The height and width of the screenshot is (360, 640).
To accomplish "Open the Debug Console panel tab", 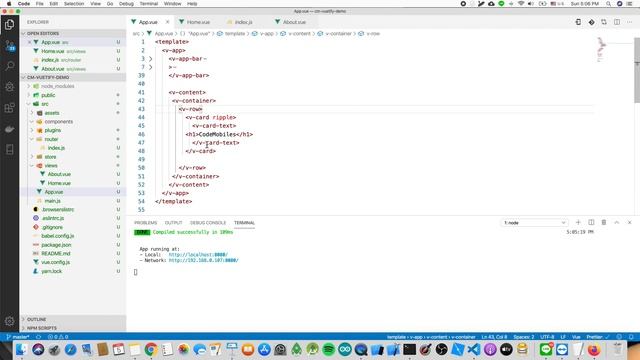I will 208,223.
